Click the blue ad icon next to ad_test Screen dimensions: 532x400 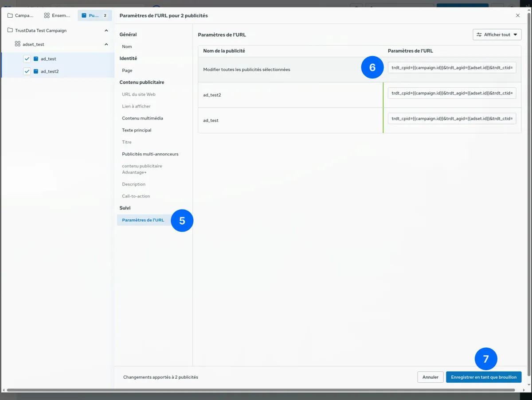(35, 58)
